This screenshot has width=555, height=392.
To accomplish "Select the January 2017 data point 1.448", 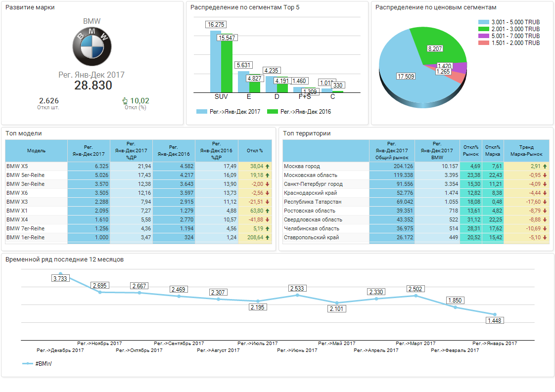I will 495,314.
